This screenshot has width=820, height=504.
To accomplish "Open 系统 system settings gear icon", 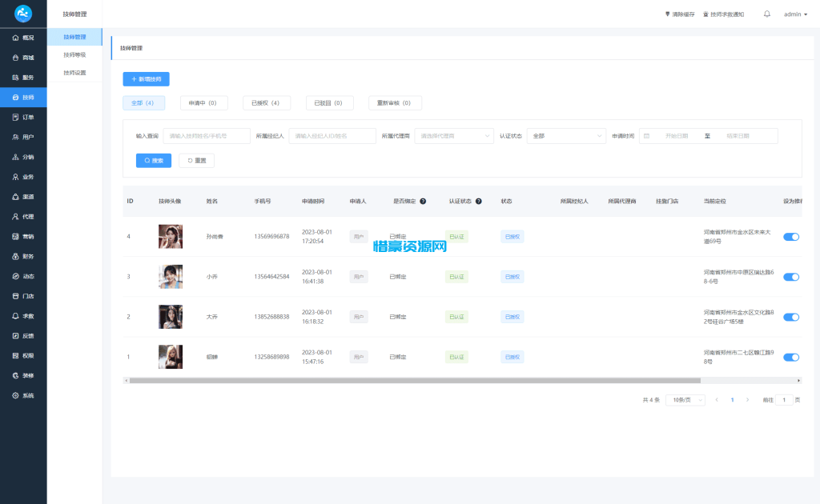I will pyautogui.click(x=16, y=395).
